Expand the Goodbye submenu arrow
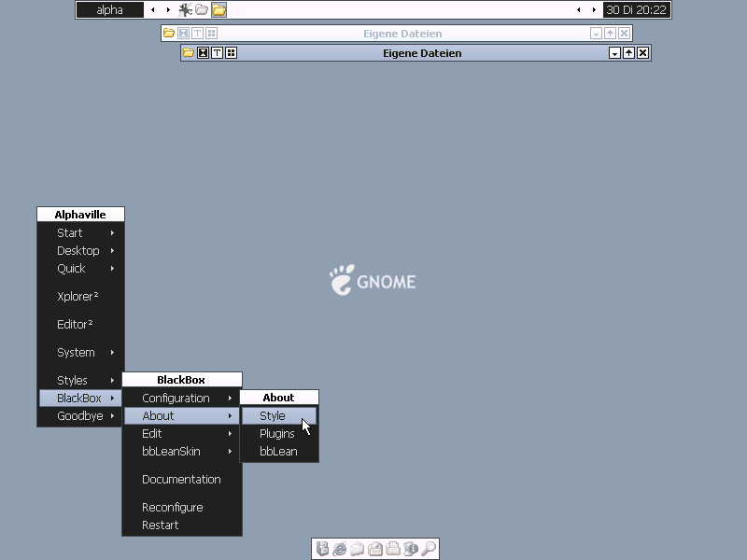 tap(112, 415)
